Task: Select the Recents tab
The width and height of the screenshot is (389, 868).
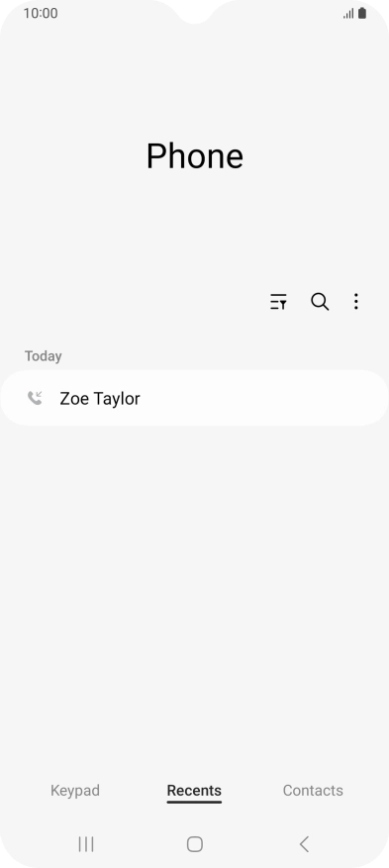Action: (194, 791)
